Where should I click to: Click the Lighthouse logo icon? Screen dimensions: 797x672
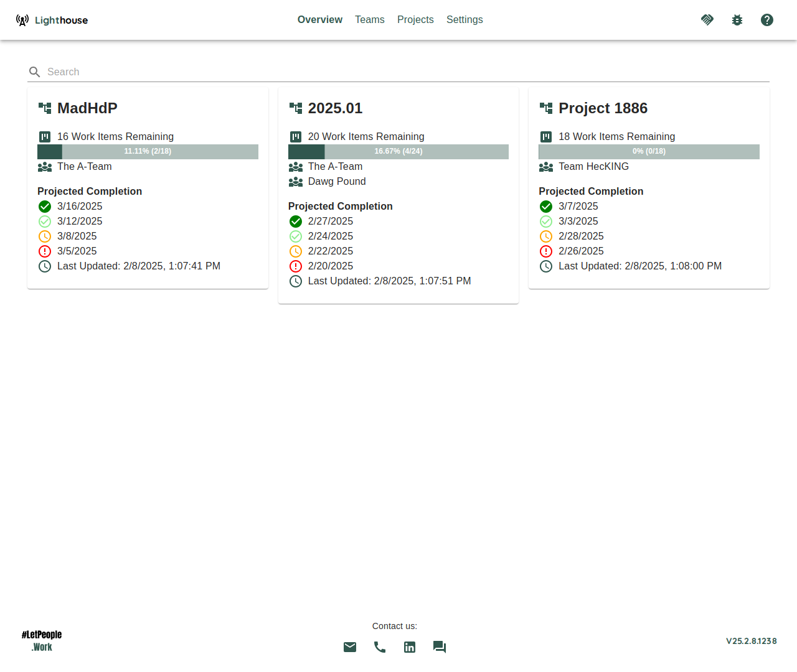point(22,20)
